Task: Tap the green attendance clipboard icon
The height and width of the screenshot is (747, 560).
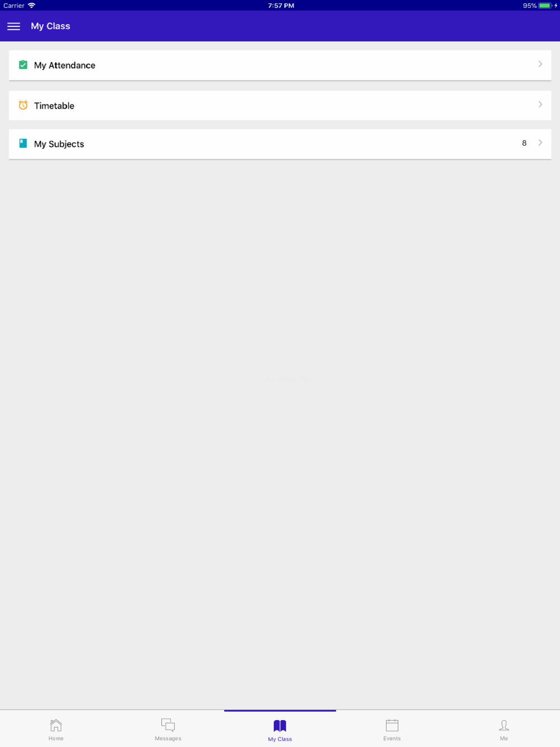Action: (23, 65)
